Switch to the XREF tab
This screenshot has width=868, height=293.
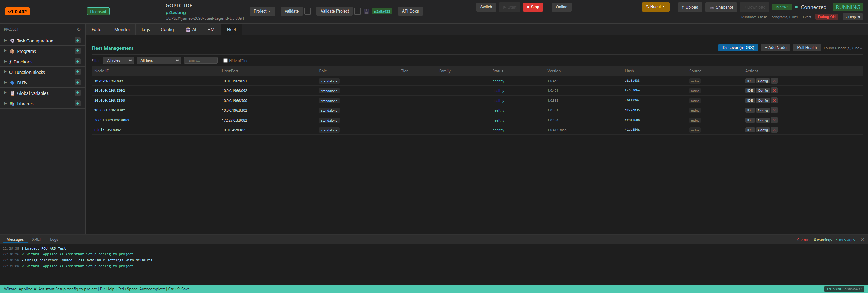pyautogui.click(x=37, y=239)
